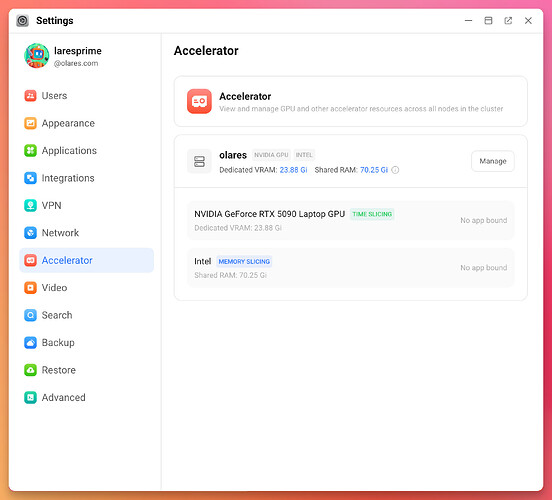Open the Users settings page
552x500 pixels.
coord(87,96)
